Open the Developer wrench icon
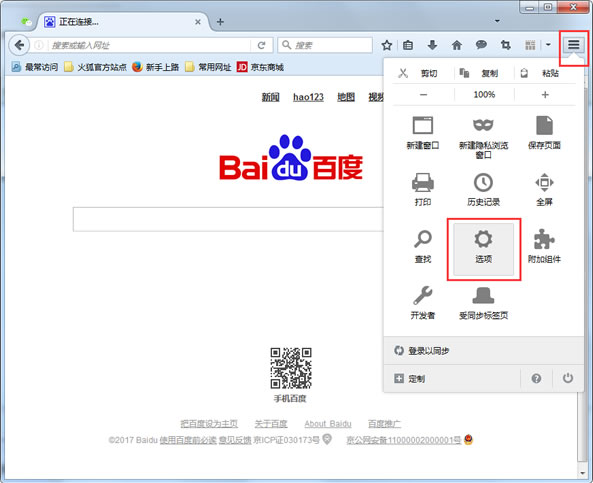Screen dimensions: 593x483 click(x=423, y=295)
